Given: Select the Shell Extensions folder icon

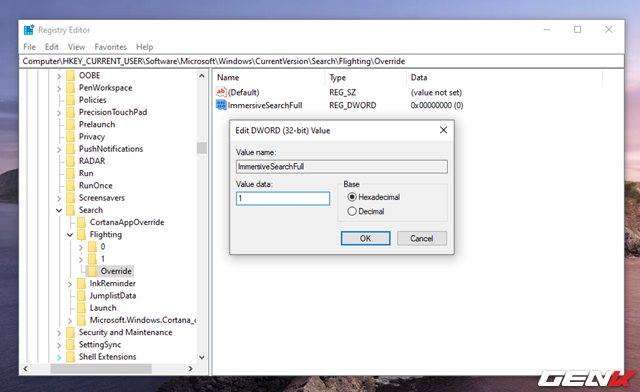Looking at the screenshot, I should [71, 357].
